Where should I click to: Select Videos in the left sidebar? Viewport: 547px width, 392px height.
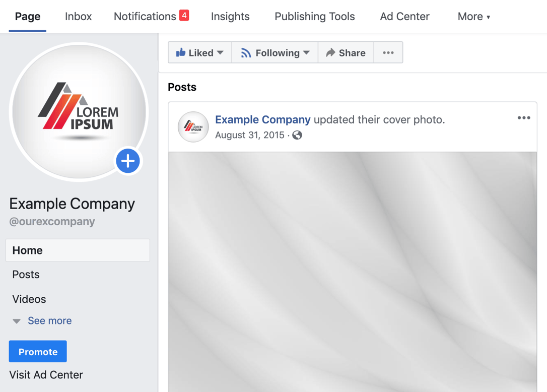[x=29, y=299]
